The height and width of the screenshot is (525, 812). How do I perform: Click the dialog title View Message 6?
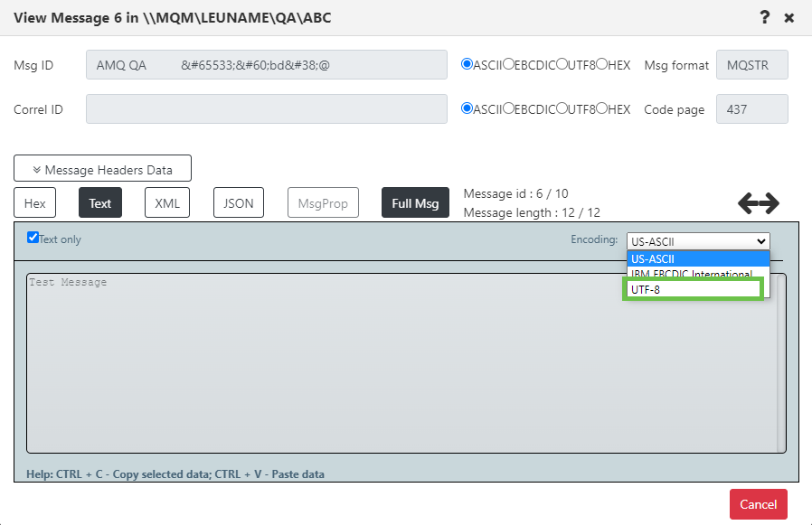click(x=173, y=17)
